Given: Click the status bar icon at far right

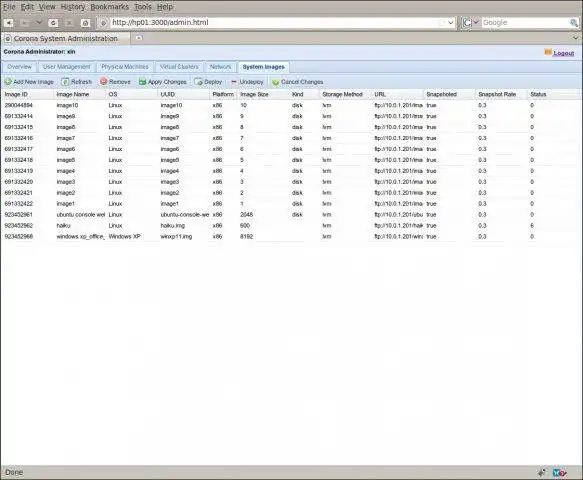Looking at the screenshot, I should pos(560,473).
